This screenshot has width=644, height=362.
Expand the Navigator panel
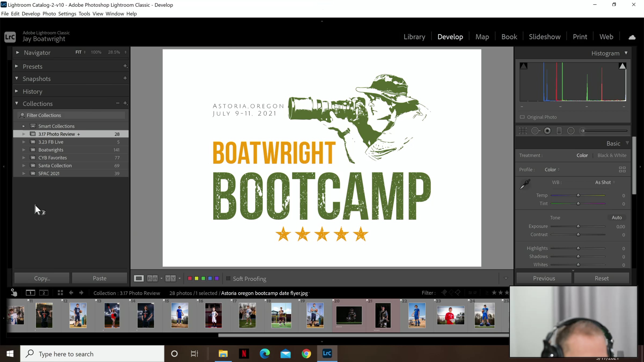[x=17, y=53]
